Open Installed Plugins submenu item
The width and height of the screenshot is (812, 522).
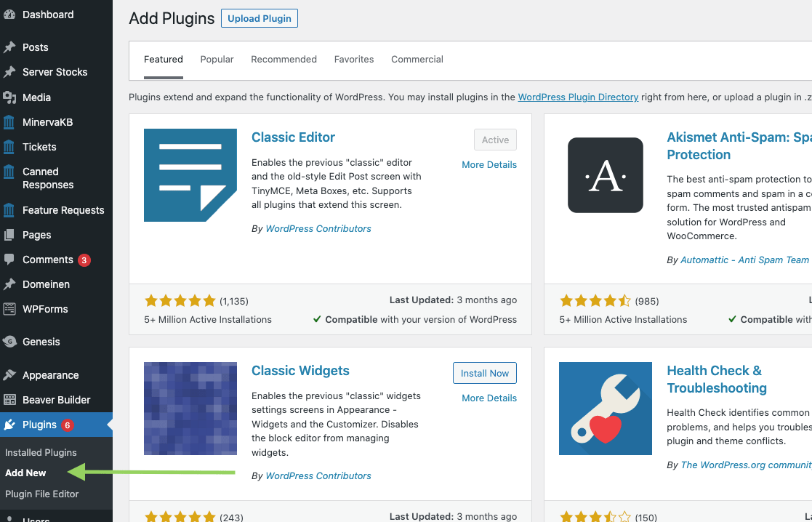click(41, 452)
